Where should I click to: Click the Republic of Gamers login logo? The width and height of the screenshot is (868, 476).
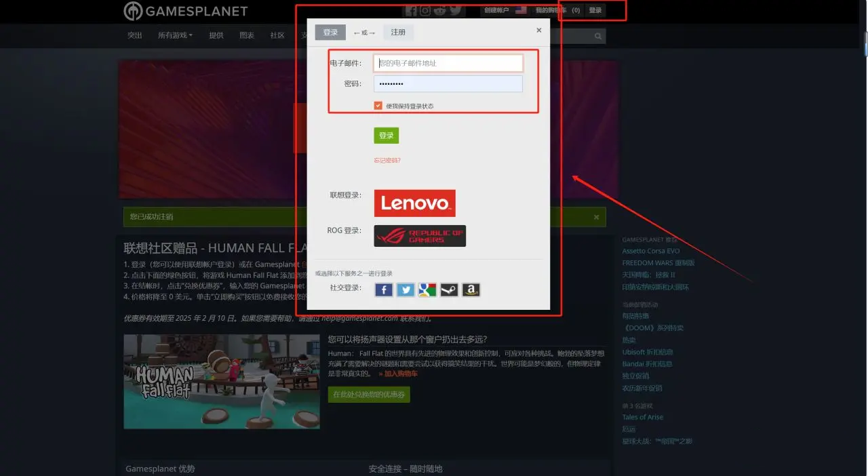(x=420, y=236)
